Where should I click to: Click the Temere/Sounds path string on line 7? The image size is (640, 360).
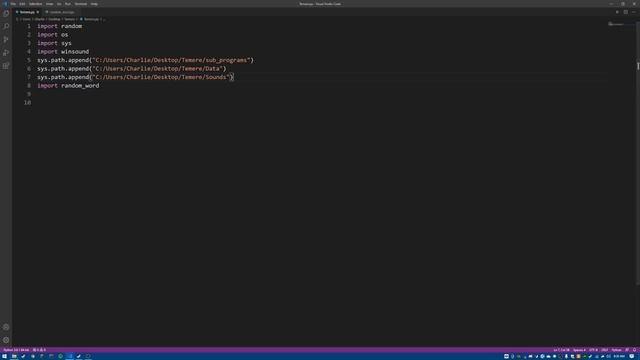click(161, 77)
